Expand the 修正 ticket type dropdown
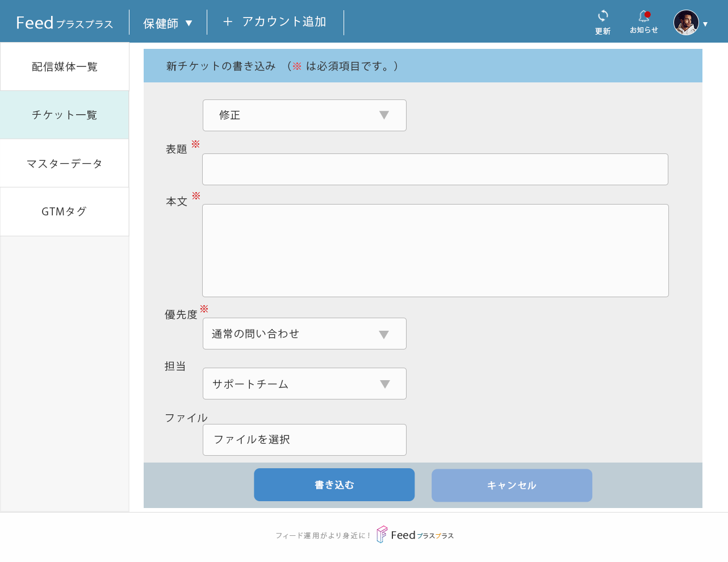 coord(304,115)
